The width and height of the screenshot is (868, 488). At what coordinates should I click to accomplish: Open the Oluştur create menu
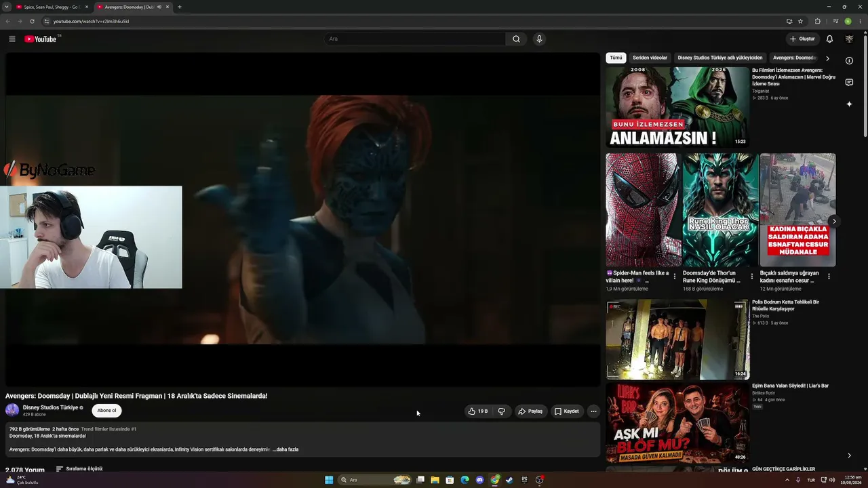tap(802, 39)
